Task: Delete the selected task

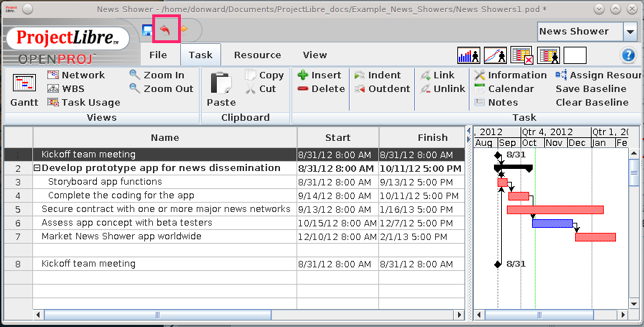Action: pos(321,88)
